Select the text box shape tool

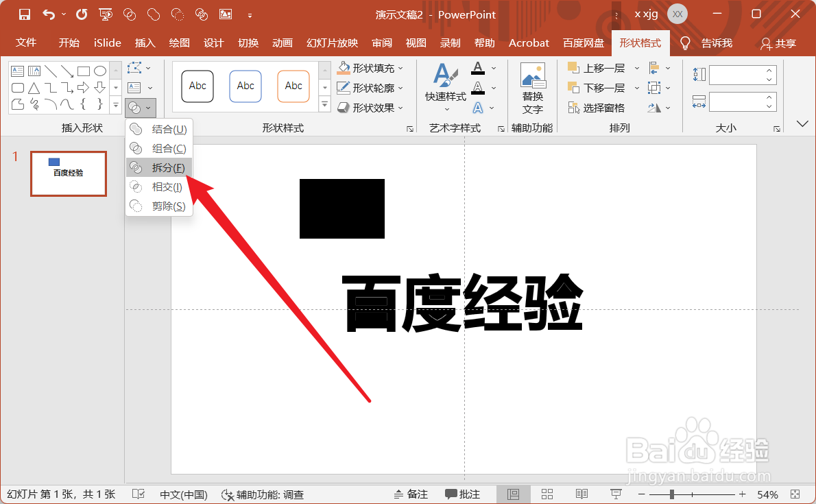pos(18,71)
